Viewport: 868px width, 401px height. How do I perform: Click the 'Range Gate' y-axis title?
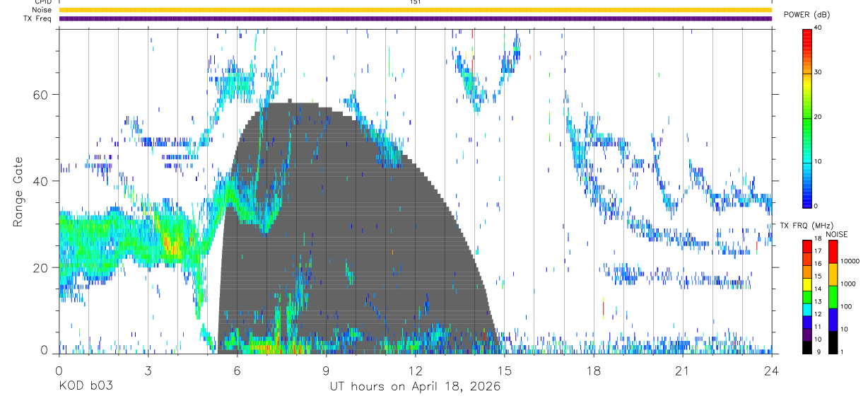click(18, 192)
